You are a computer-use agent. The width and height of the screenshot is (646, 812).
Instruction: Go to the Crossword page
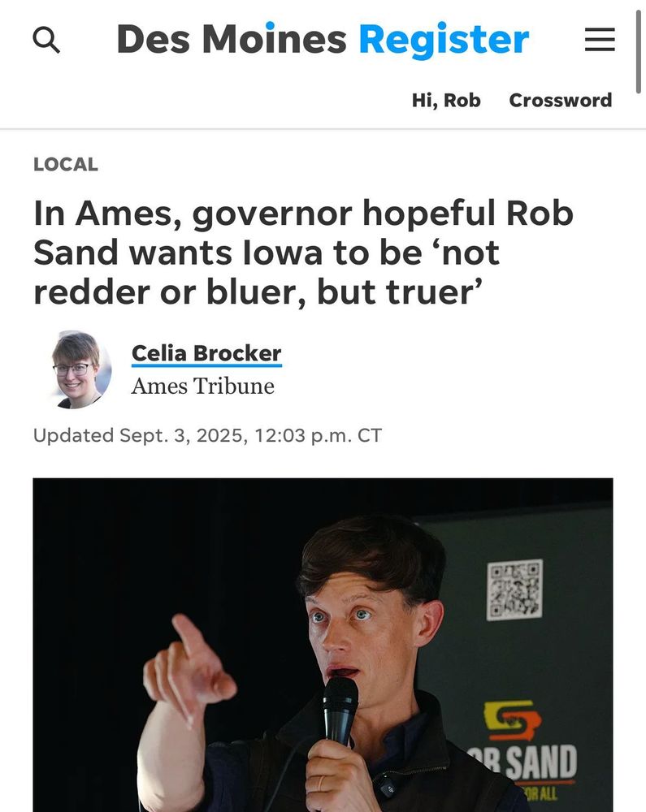coord(560,100)
